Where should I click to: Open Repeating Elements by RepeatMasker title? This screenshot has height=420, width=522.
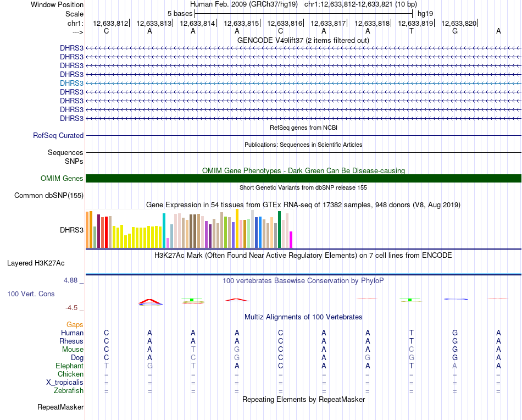point(303,399)
